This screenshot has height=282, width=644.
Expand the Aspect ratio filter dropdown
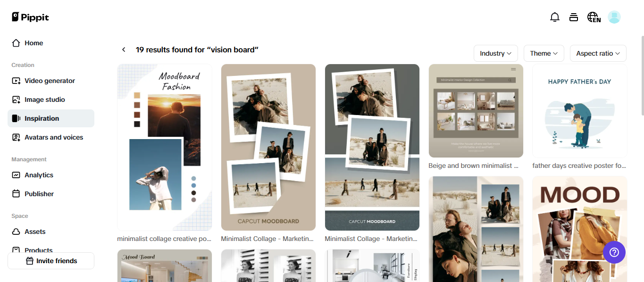tap(598, 53)
